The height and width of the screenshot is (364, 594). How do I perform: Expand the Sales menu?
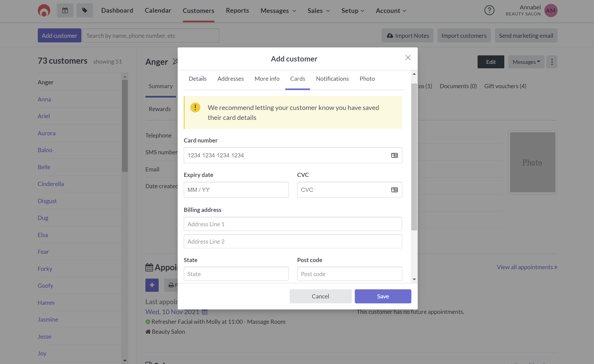(319, 11)
